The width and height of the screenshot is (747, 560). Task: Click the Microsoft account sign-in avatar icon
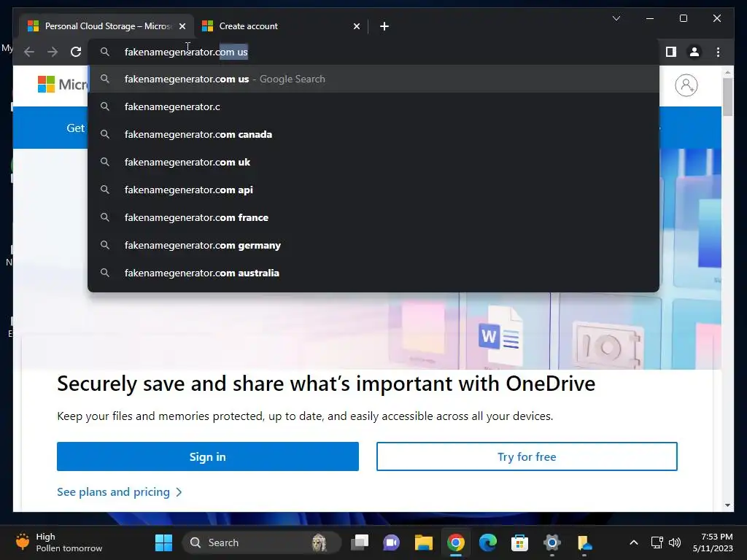click(686, 85)
